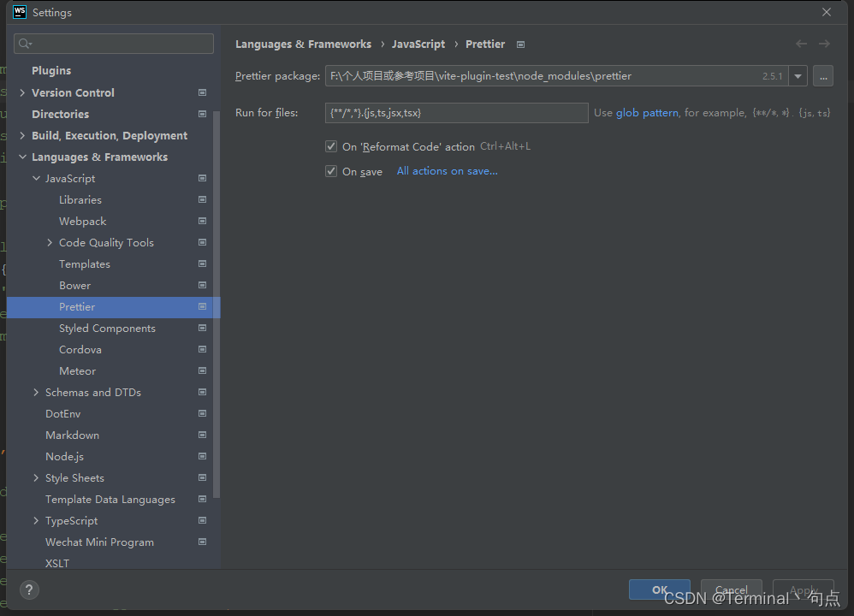Collapse the JavaScript tree node
This screenshot has height=616, width=854.
point(36,178)
